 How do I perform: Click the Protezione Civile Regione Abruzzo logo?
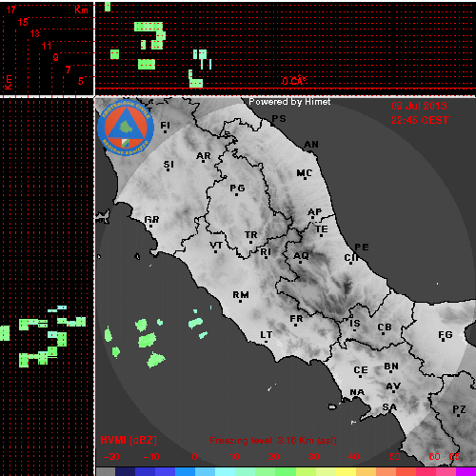[126, 128]
